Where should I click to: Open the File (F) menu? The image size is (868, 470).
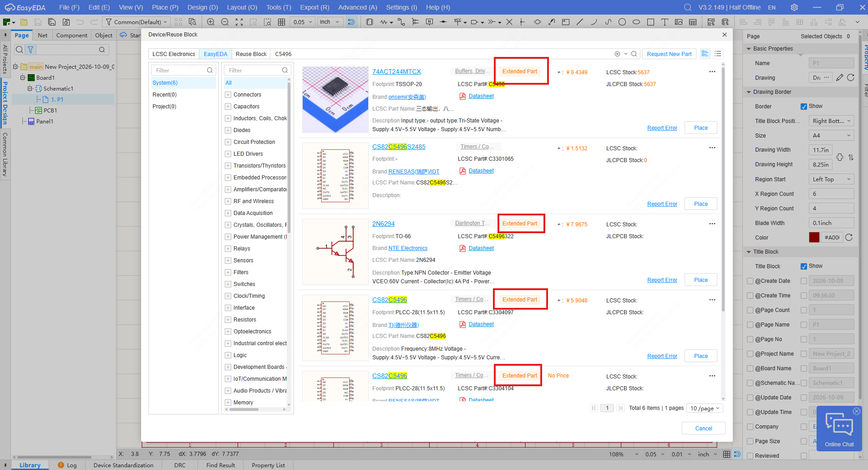click(69, 7)
